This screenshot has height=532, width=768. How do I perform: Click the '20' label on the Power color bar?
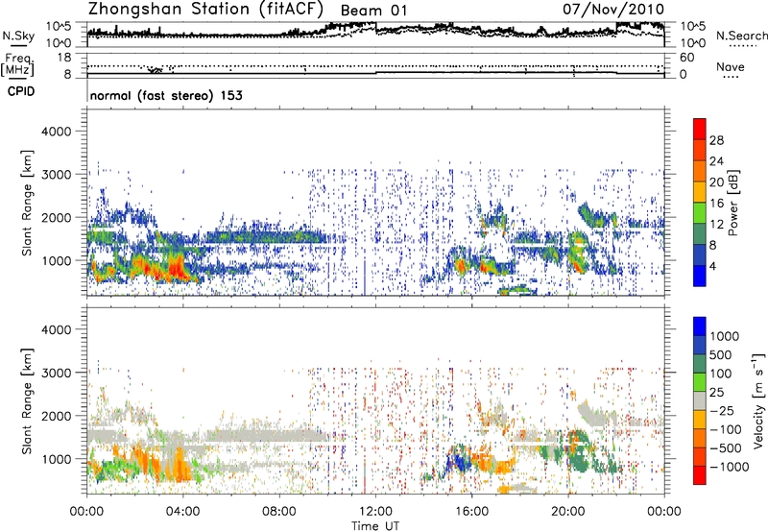pos(716,182)
